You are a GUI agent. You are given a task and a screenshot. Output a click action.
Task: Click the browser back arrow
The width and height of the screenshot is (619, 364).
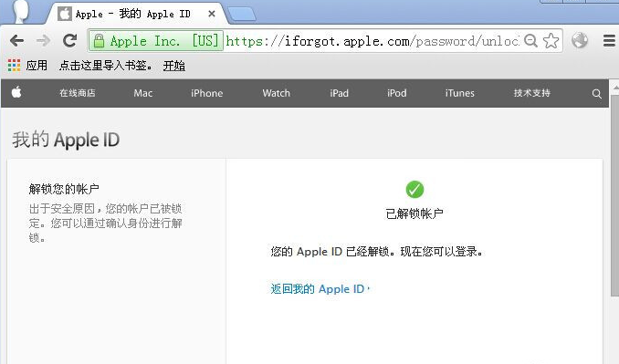click(x=17, y=40)
